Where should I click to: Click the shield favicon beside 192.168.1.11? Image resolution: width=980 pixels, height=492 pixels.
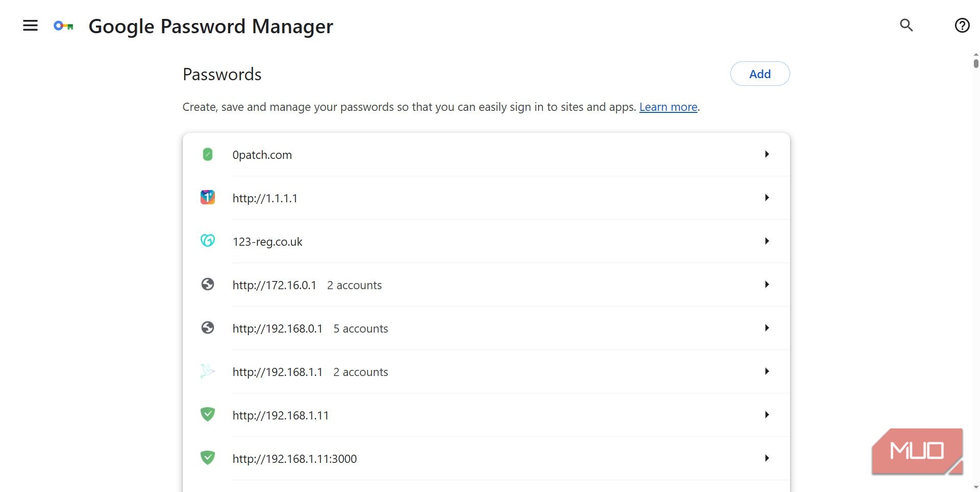point(208,414)
